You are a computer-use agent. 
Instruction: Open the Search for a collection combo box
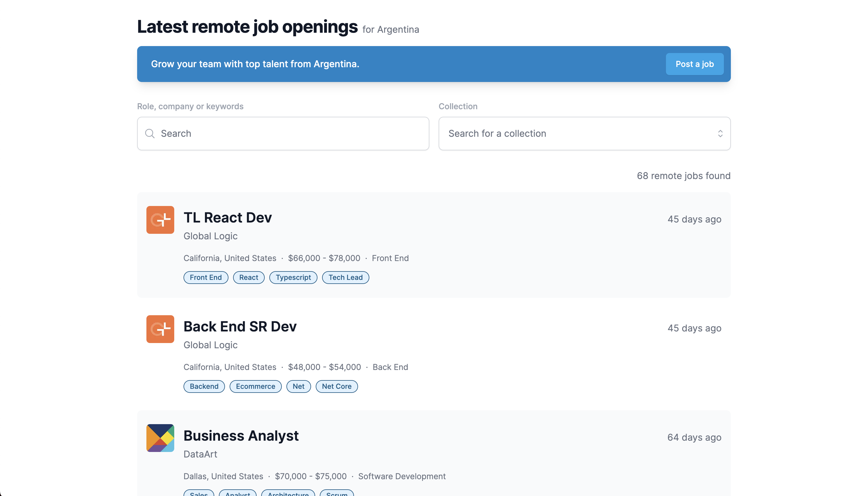point(584,134)
